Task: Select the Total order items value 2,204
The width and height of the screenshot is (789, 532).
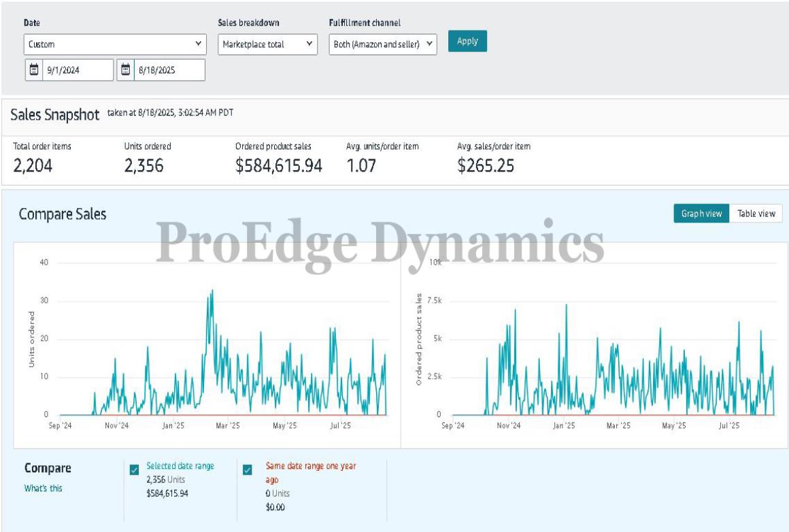Action: pyautogui.click(x=33, y=165)
